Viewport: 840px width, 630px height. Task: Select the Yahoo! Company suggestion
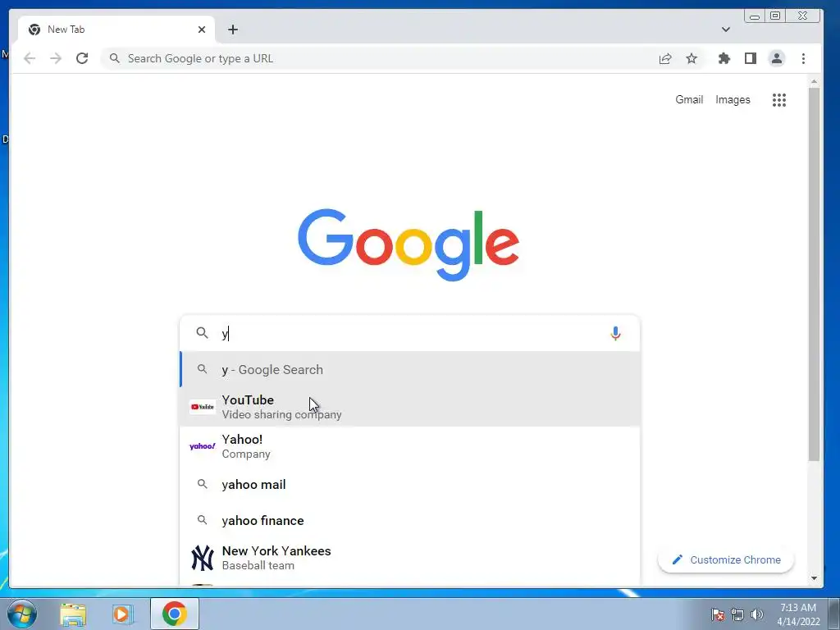pos(410,446)
